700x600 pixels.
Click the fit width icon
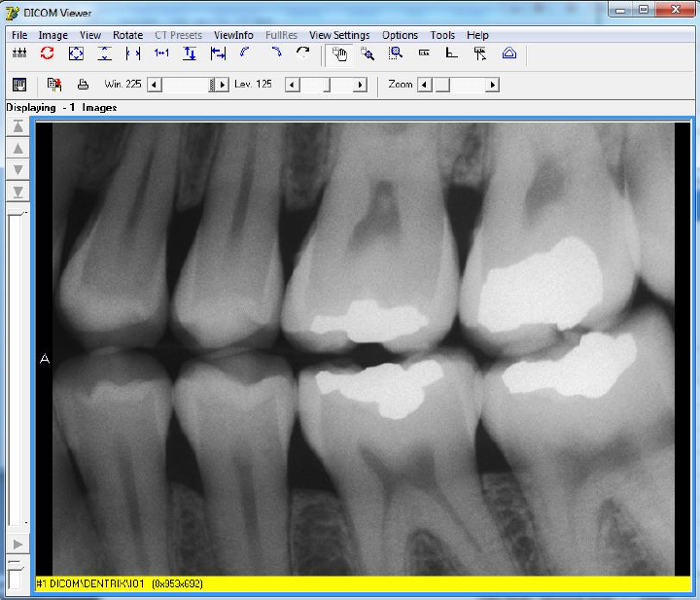point(133,53)
